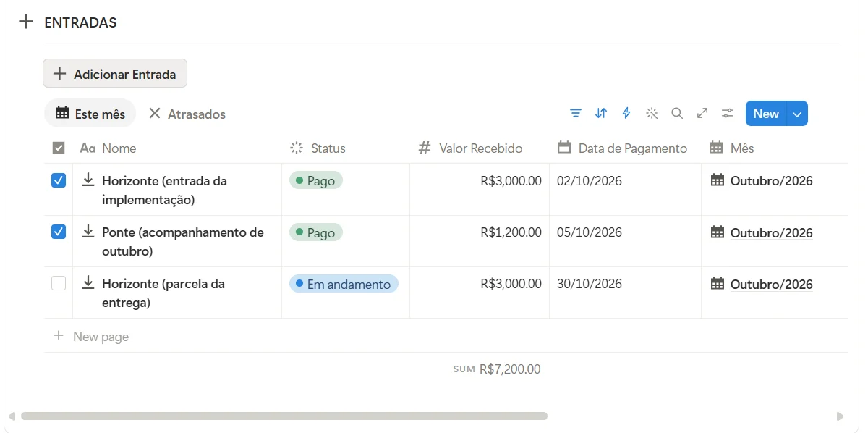Click the blue New button

coord(766,113)
